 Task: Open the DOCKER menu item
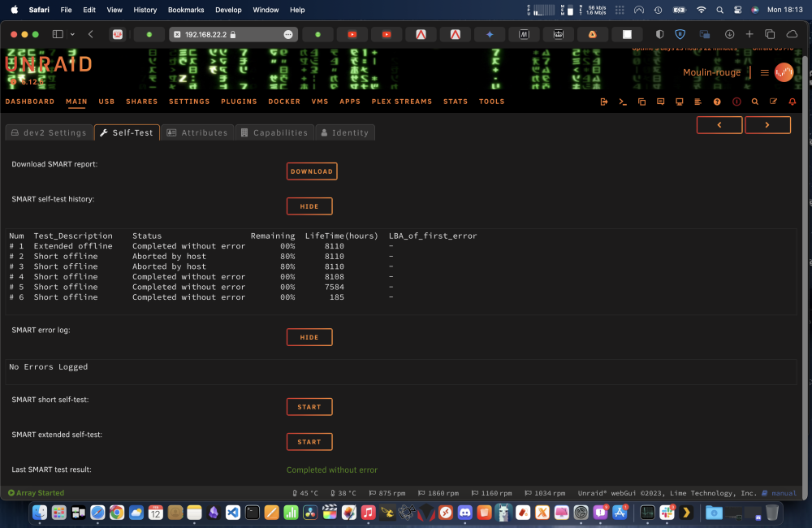click(284, 102)
